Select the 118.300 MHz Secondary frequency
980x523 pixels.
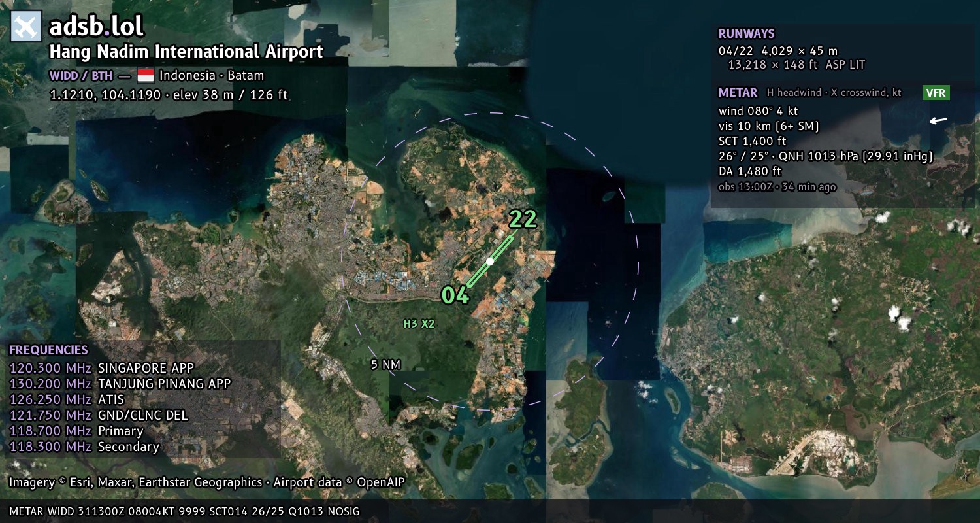pos(84,447)
